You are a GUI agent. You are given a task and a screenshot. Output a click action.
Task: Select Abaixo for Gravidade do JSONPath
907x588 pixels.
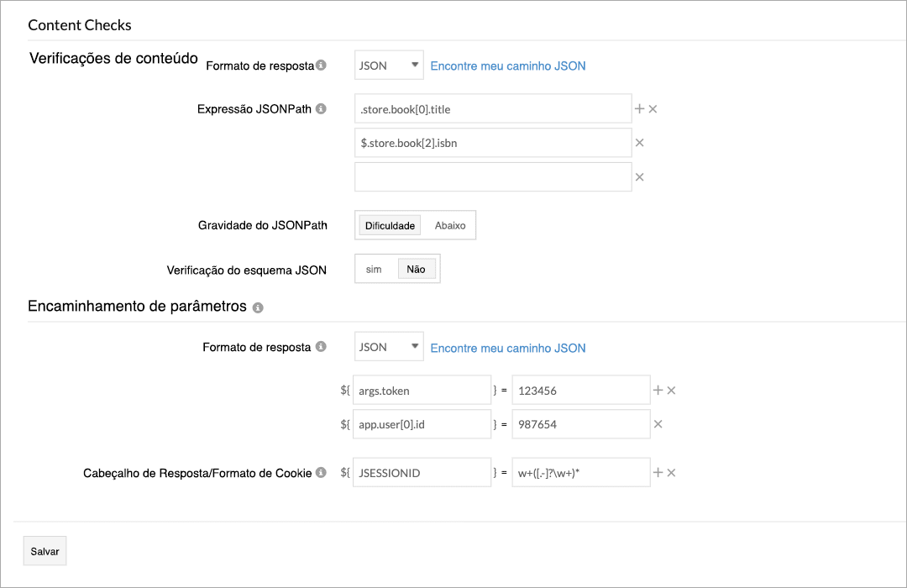(x=450, y=225)
